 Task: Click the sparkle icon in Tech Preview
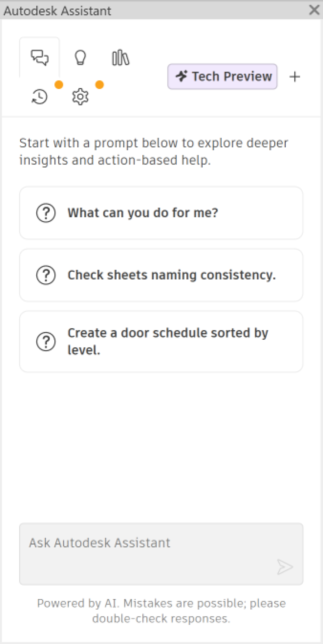coord(182,76)
